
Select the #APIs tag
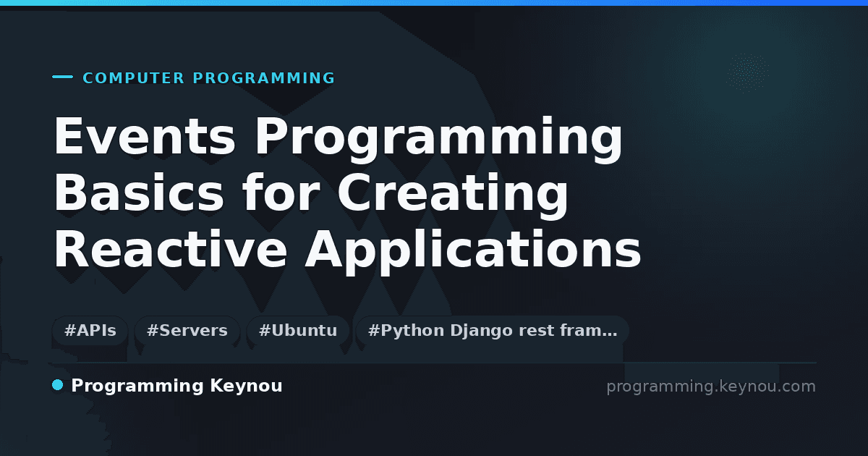(90, 331)
